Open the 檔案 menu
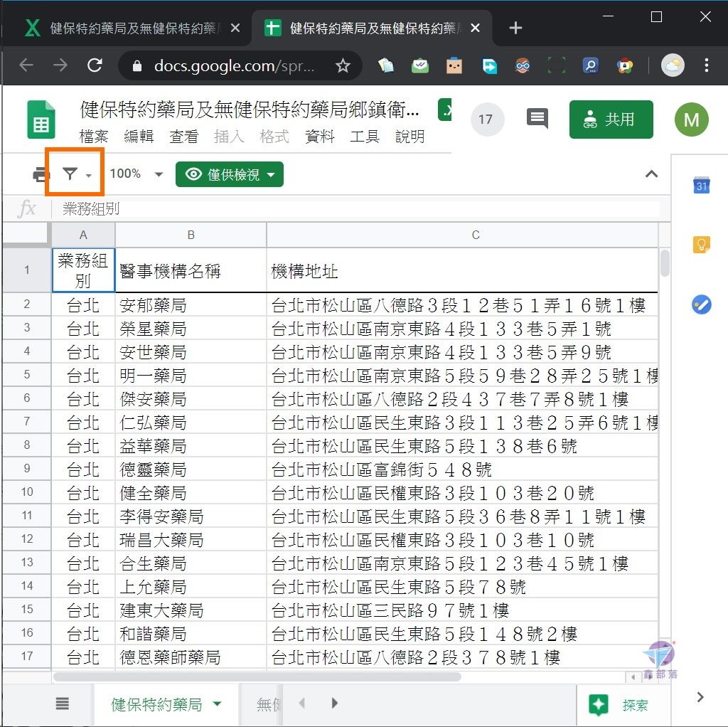728x727 pixels. coord(94,136)
